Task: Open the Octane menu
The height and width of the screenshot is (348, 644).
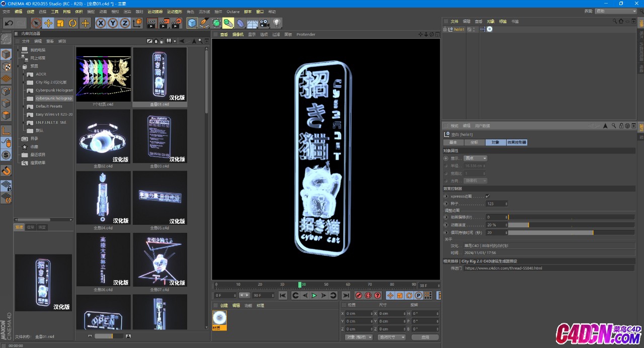Action: (x=233, y=11)
